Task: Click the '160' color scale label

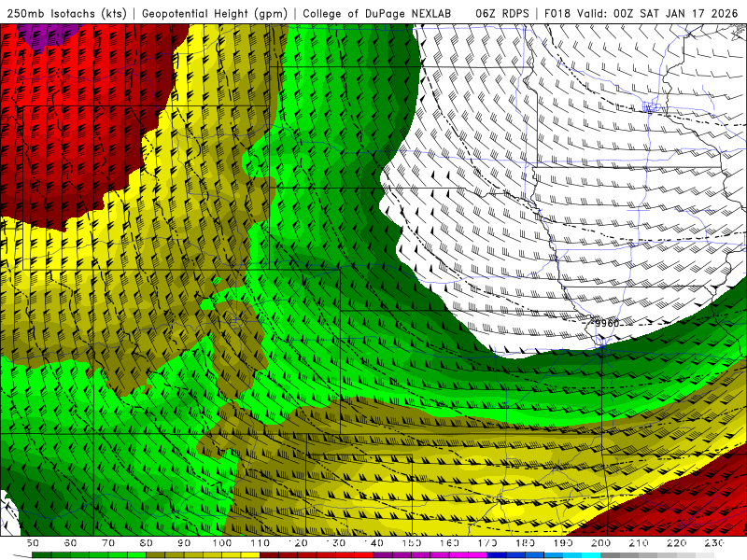Action: 449,543
